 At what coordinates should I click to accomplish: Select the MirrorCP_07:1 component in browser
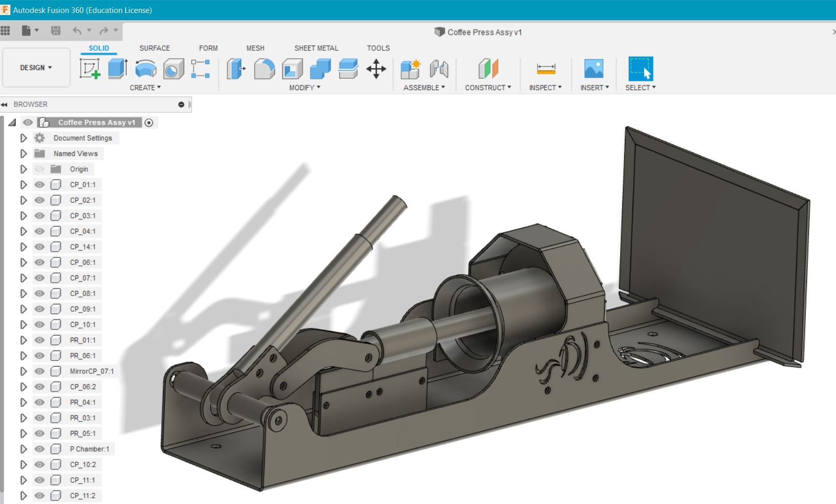pos(91,371)
